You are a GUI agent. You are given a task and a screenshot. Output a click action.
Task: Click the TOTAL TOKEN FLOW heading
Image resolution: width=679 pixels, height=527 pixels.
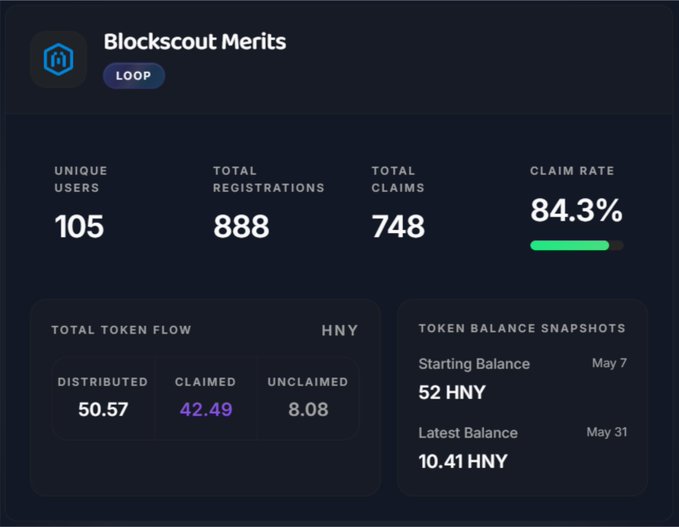point(121,330)
